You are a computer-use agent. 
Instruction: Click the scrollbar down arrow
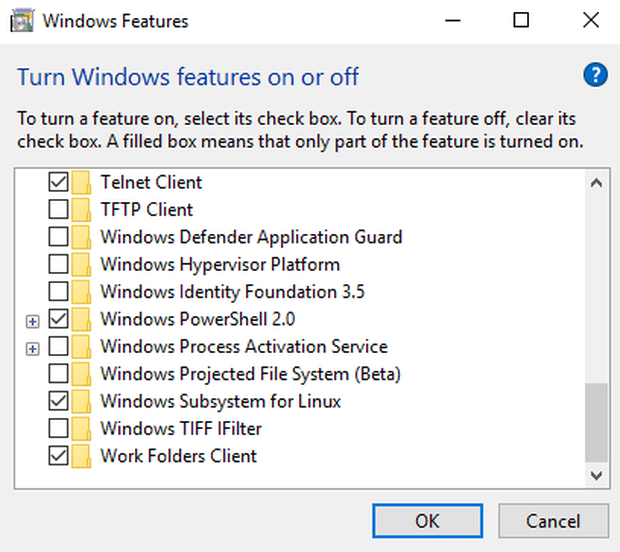point(596,475)
